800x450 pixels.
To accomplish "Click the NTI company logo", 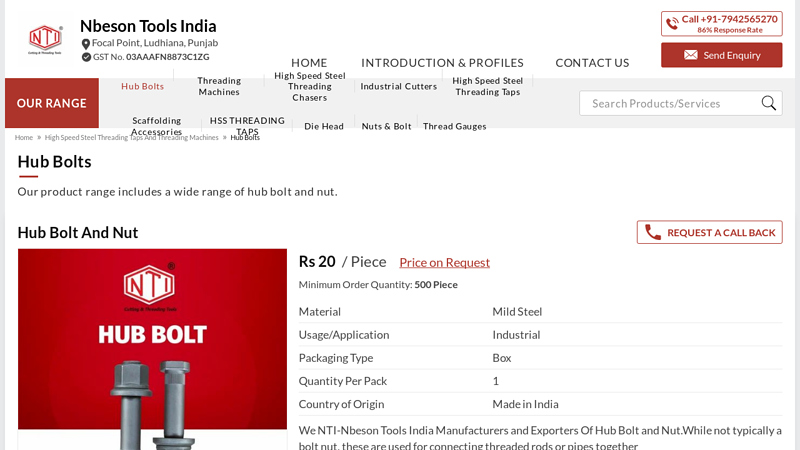I will (x=45, y=40).
